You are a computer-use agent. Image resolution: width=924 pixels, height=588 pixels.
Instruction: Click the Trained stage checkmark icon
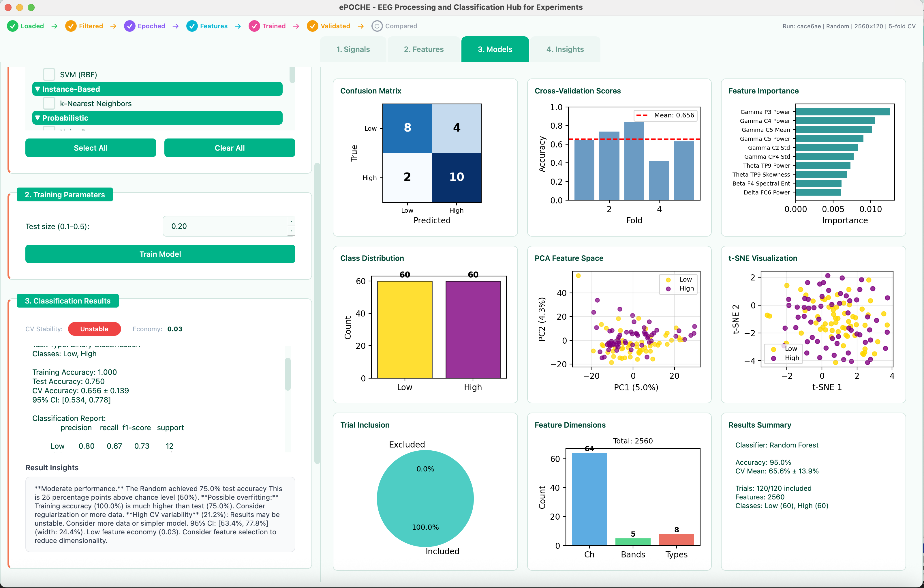click(254, 26)
